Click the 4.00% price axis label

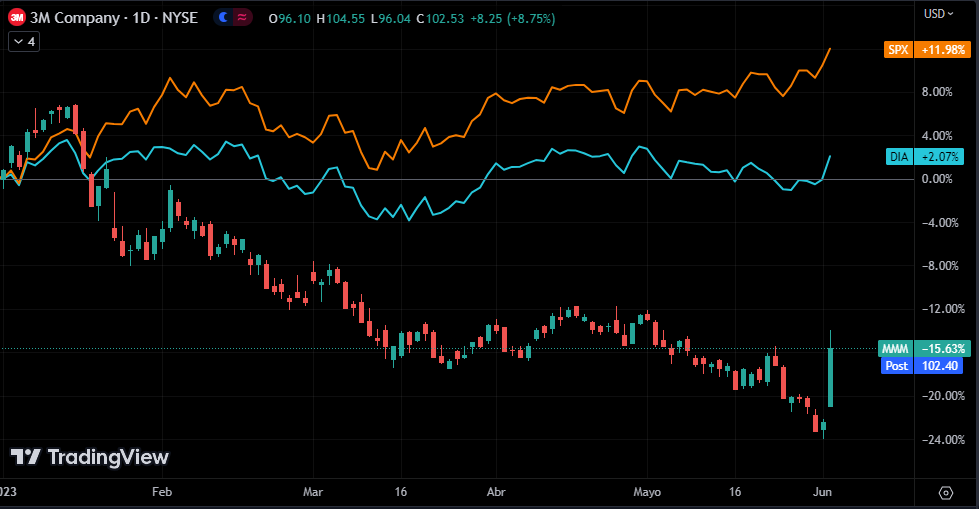pos(937,136)
